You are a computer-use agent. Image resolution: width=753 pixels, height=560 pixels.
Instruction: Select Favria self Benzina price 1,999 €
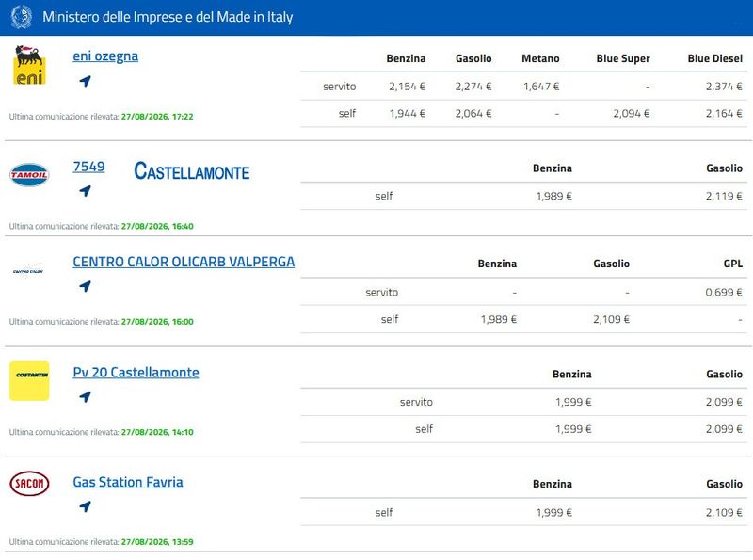553,512
